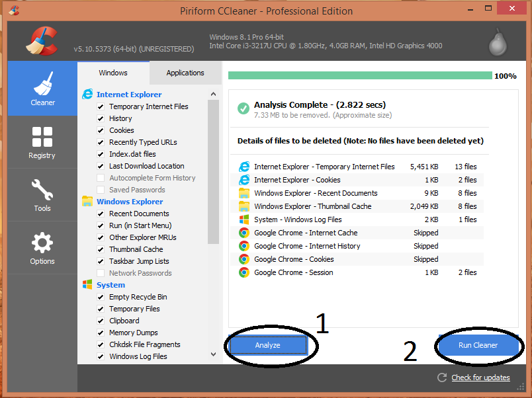The height and width of the screenshot is (398, 532).
Task: Enable the Saved Passwords checkbox
Action: [x=101, y=190]
